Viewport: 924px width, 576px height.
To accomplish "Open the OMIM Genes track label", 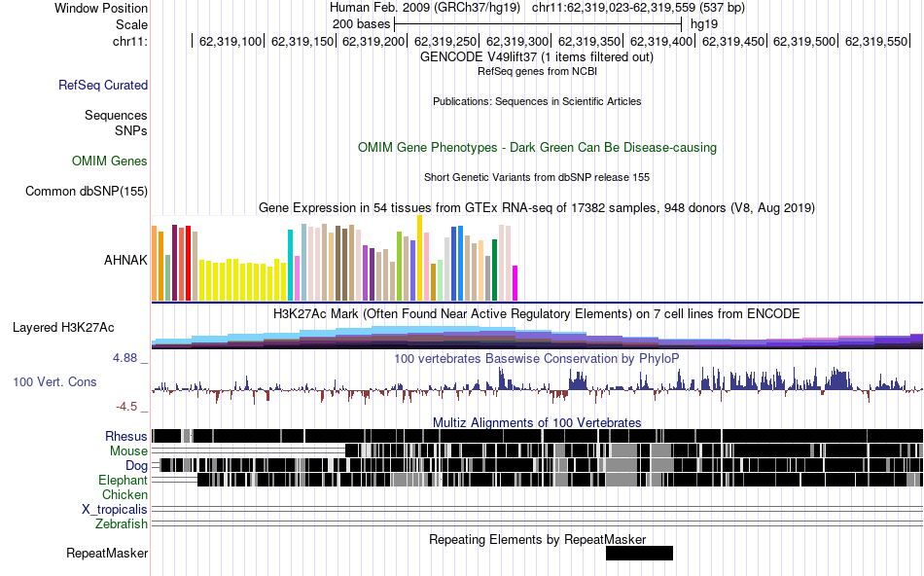I will pyautogui.click(x=109, y=161).
